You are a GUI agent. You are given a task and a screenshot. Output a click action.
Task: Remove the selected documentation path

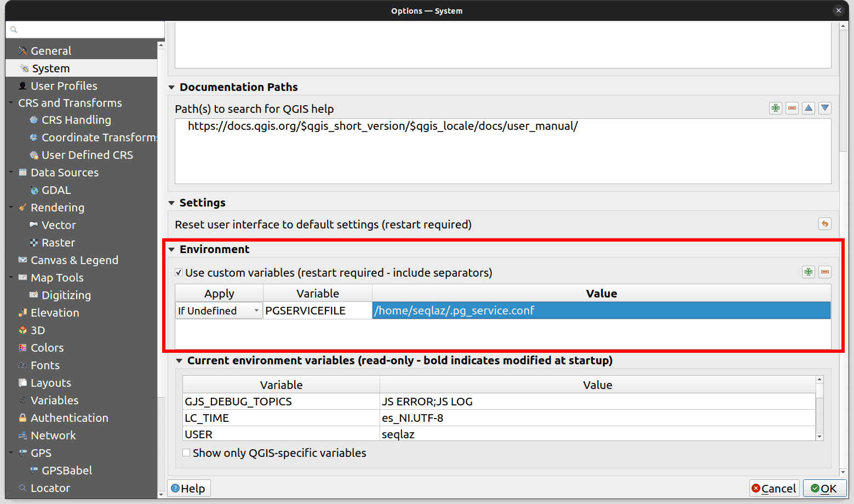[792, 108]
